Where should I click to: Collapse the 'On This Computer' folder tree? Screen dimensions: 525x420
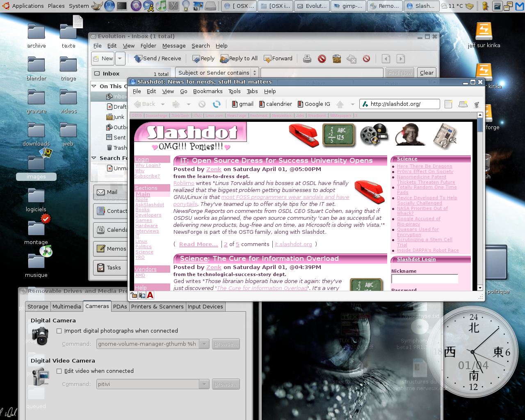(x=94, y=86)
